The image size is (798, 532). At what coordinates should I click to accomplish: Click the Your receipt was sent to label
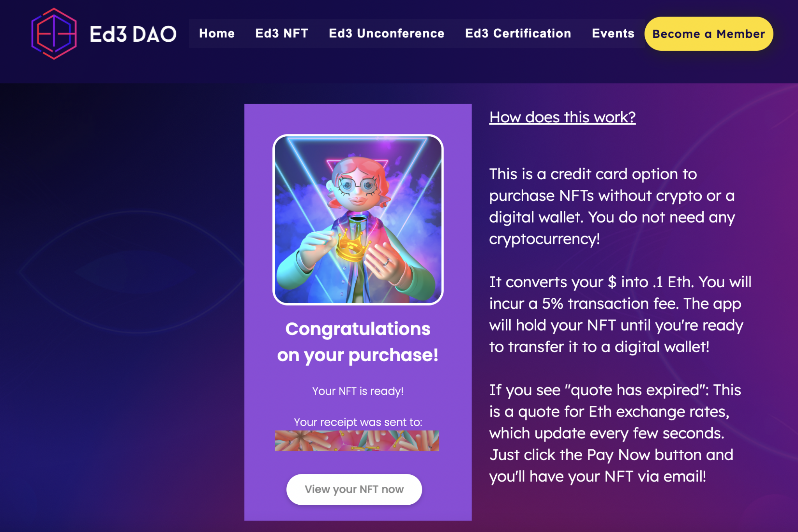pos(358,422)
